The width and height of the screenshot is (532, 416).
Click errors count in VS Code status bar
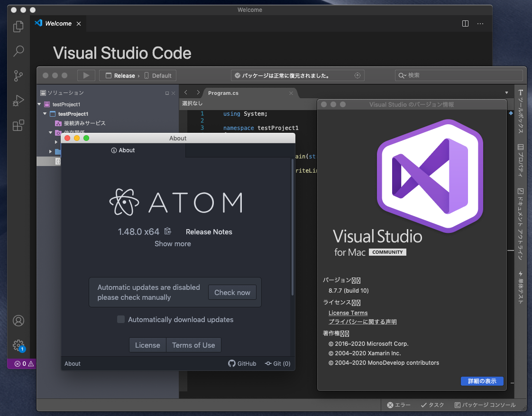coord(21,364)
